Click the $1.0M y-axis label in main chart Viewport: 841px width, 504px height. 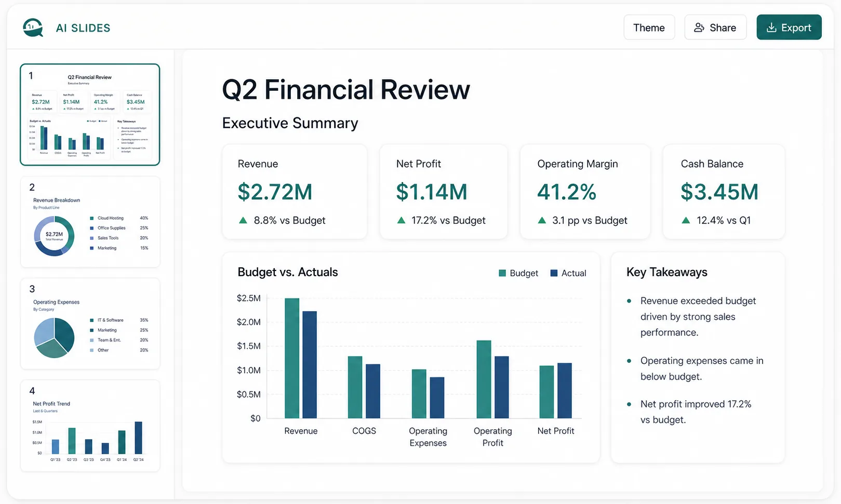[249, 370]
